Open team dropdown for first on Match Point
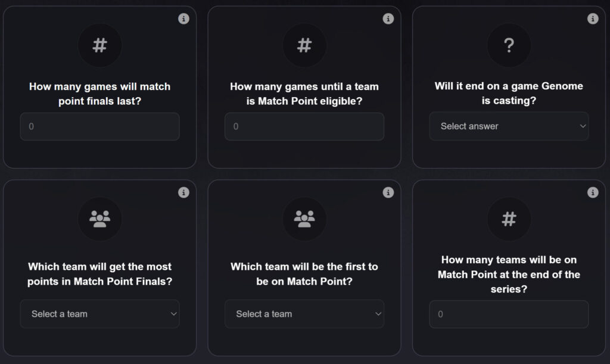The height and width of the screenshot is (364, 610). click(304, 314)
